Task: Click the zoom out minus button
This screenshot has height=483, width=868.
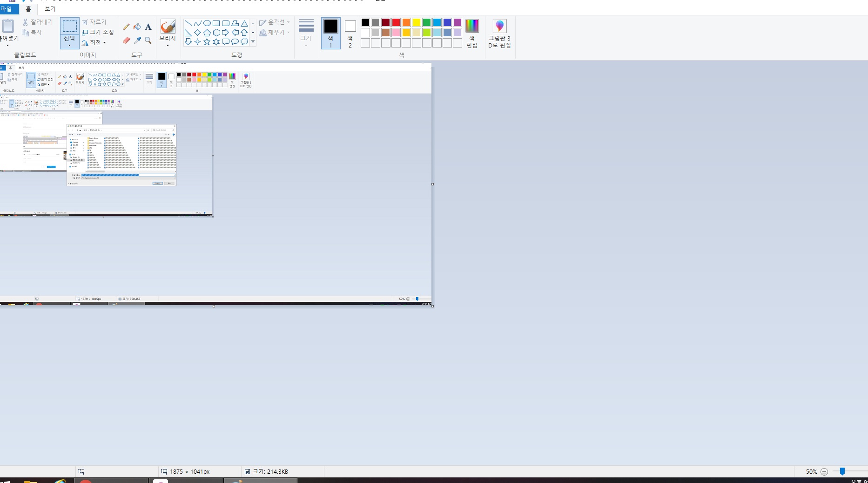Action: point(824,472)
